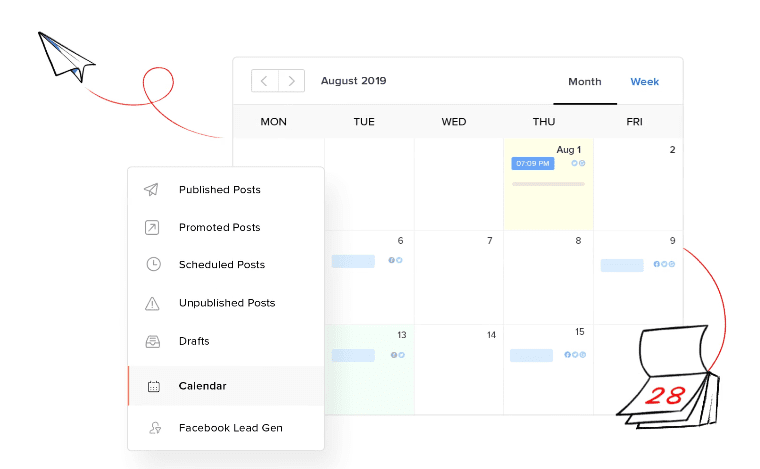This screenshot has width=760, height=469.
Task: Switch to the Month view tab
Action: click(x=585, y=82)
